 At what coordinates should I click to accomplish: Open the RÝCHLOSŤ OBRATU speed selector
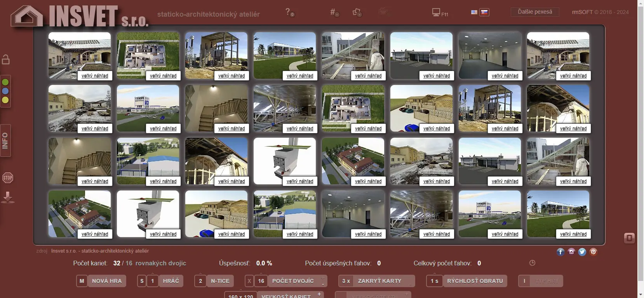coord(474,281)
